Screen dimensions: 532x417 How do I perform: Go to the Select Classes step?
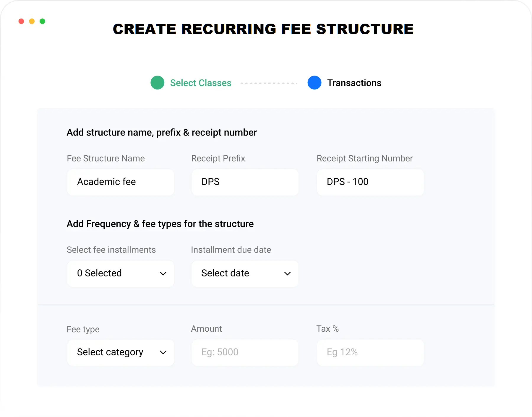(x=201, y=83)
